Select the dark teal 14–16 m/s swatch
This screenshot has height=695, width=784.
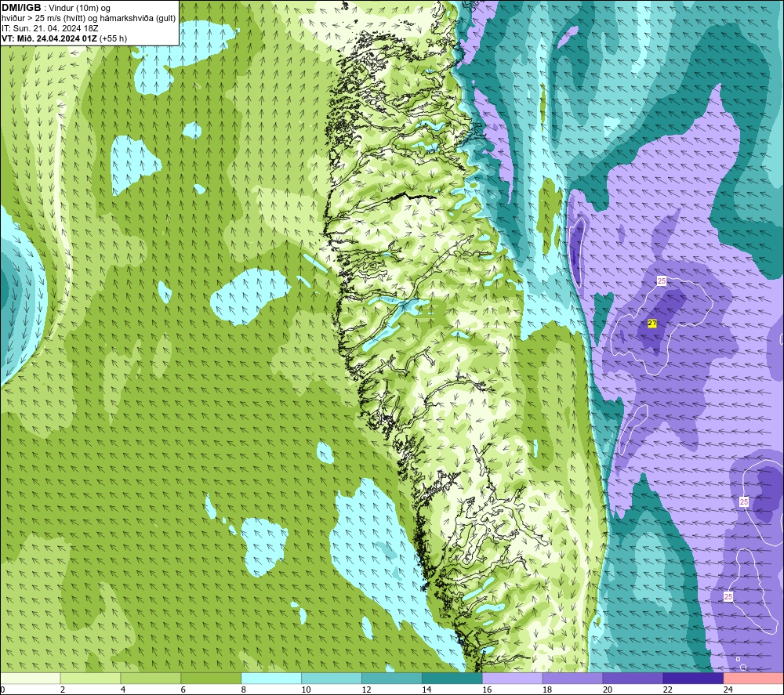click(x=452, y=679)
